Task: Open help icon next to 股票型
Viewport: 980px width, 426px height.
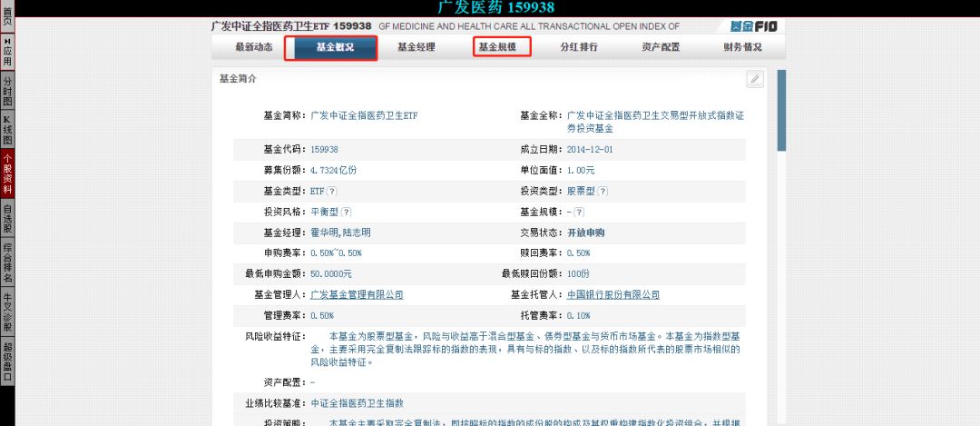Action: pyautogui.click(x=603, y=192)
